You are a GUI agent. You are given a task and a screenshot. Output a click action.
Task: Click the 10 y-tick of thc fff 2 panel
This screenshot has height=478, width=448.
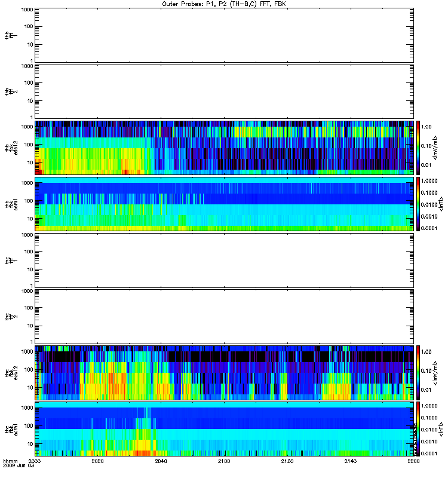point(30,326)
